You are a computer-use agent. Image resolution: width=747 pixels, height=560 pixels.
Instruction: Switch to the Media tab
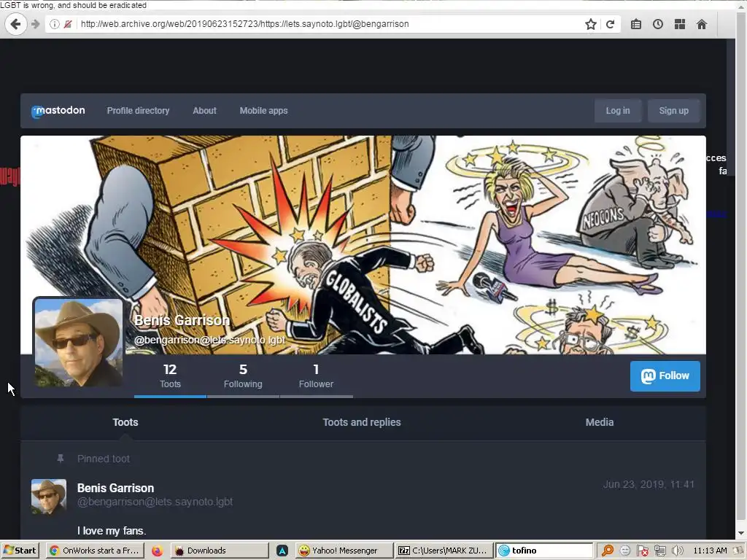pyautogui.click(x=600, y=422)
